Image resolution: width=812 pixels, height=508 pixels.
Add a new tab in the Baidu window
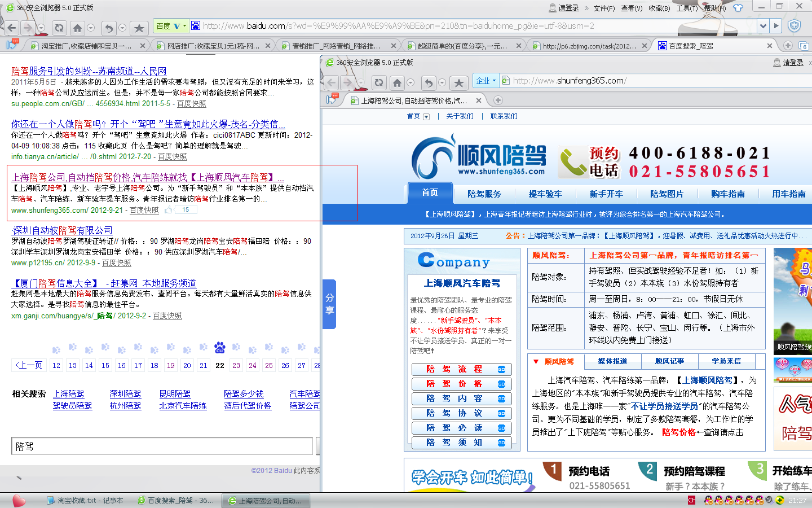tap(788, 46)
